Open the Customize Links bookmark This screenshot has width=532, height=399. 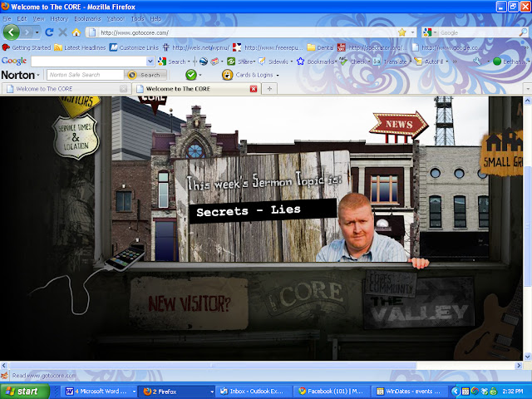click(134, 47)
